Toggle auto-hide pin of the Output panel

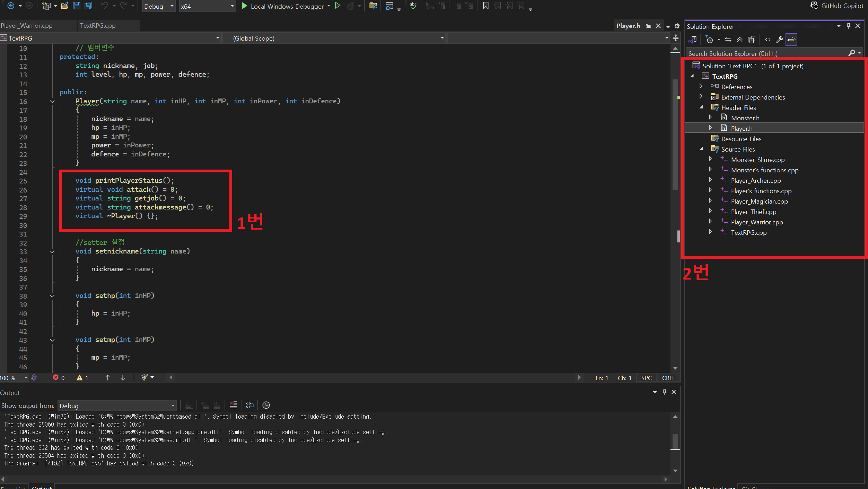[x=665, y=392]
